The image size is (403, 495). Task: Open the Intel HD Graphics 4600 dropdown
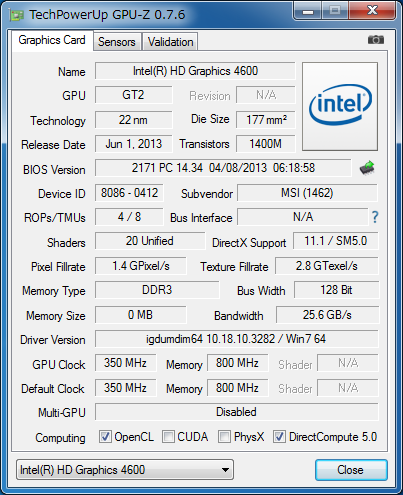pos(125,470)
